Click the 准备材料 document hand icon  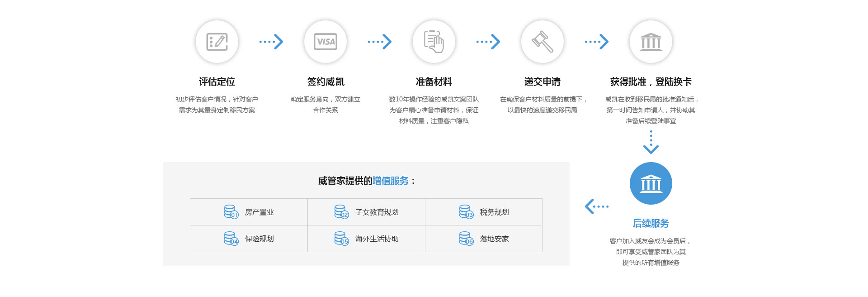[434, 42]
